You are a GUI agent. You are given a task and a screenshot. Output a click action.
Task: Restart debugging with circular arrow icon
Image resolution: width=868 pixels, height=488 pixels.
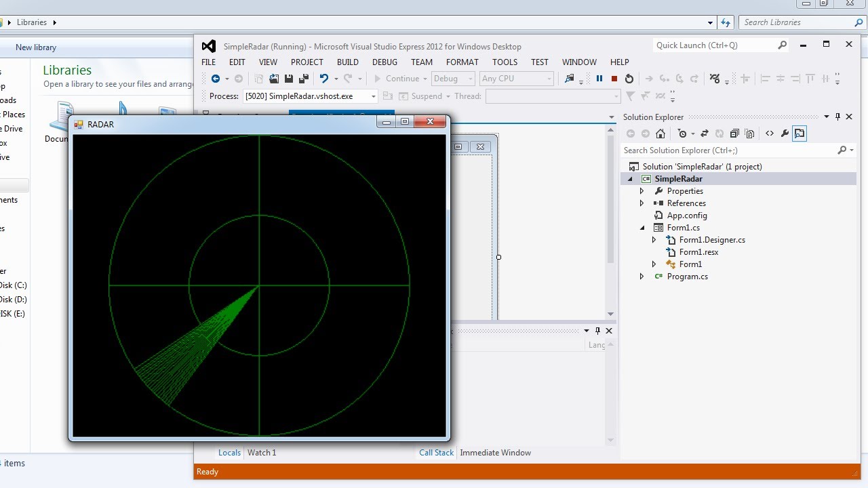(629, 79)
